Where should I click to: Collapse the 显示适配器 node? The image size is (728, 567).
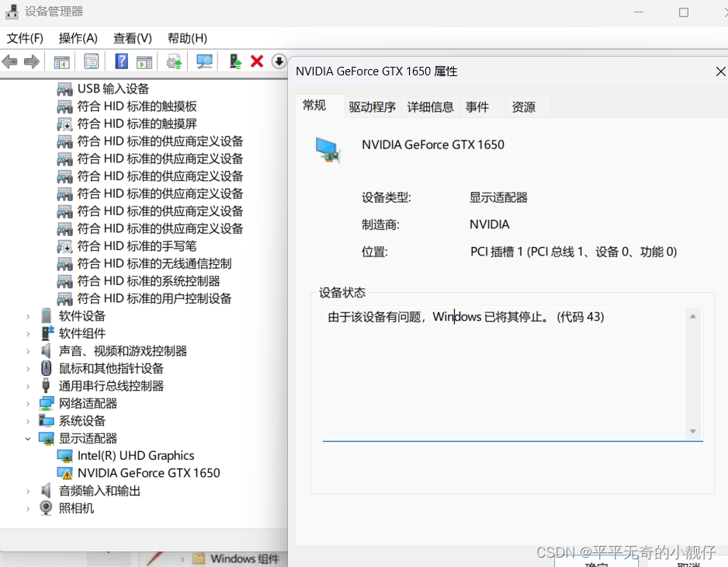click(28, 439)
